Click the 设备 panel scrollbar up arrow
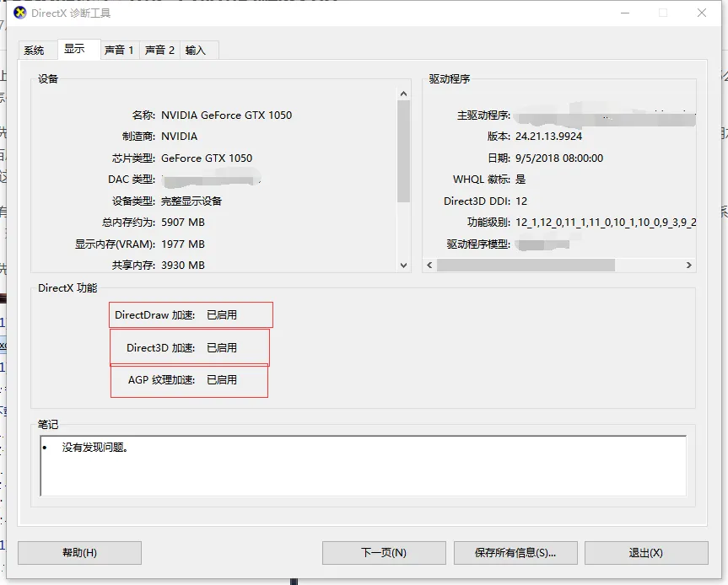728x585 pixels. pos(403,91)
